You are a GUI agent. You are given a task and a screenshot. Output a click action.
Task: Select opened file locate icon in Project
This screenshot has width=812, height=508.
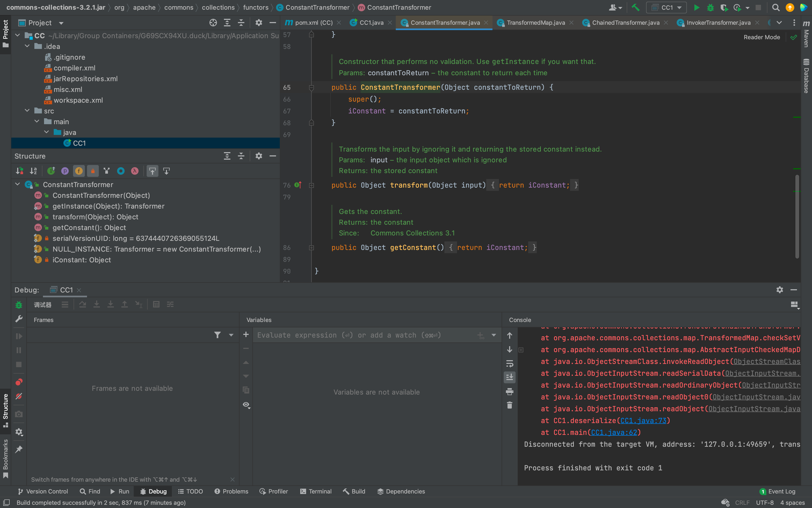pos(213,23)
